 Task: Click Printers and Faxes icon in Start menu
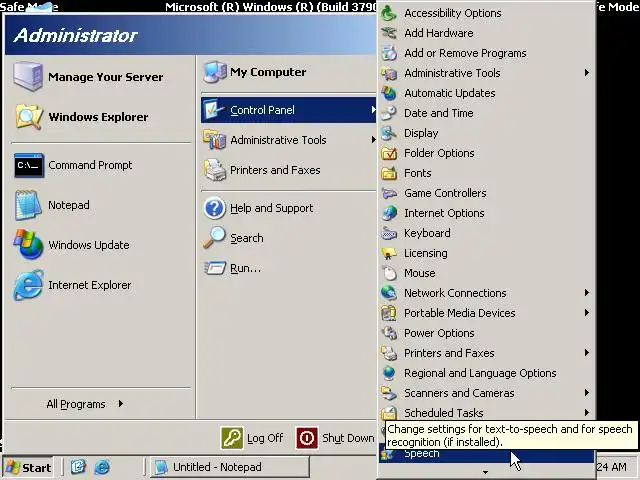tap(215, 170)
